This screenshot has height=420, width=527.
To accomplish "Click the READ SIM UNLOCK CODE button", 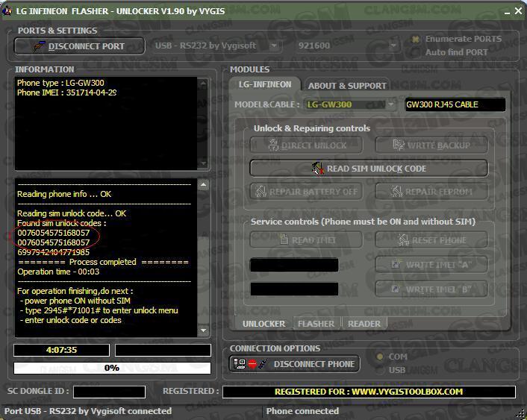I will (x=369, y=169).
